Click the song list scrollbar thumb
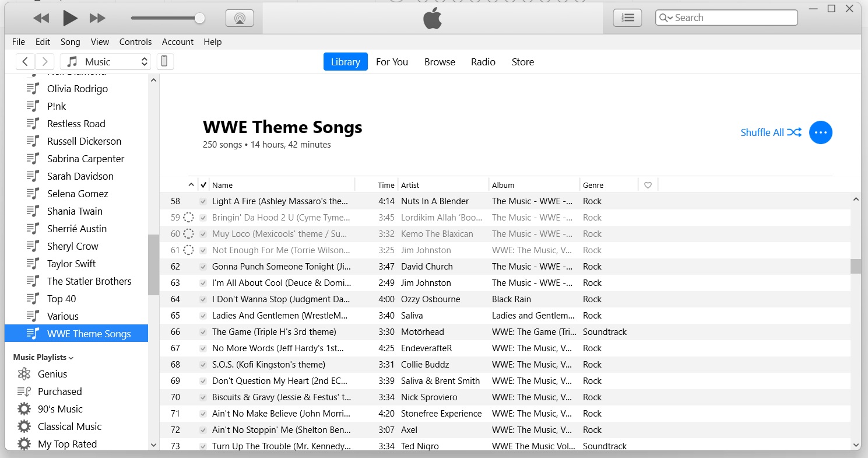This screenshot has height=458, width=868. [x=856, y=266]
